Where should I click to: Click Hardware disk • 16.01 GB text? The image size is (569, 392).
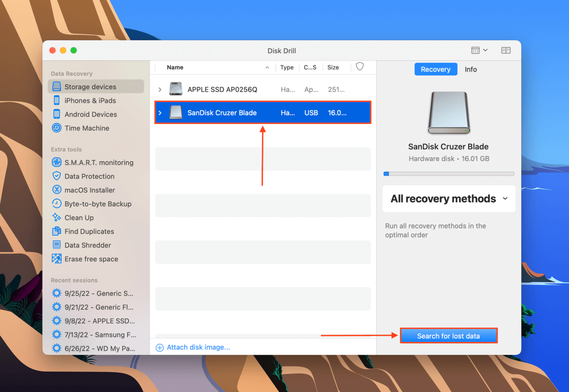449,159
